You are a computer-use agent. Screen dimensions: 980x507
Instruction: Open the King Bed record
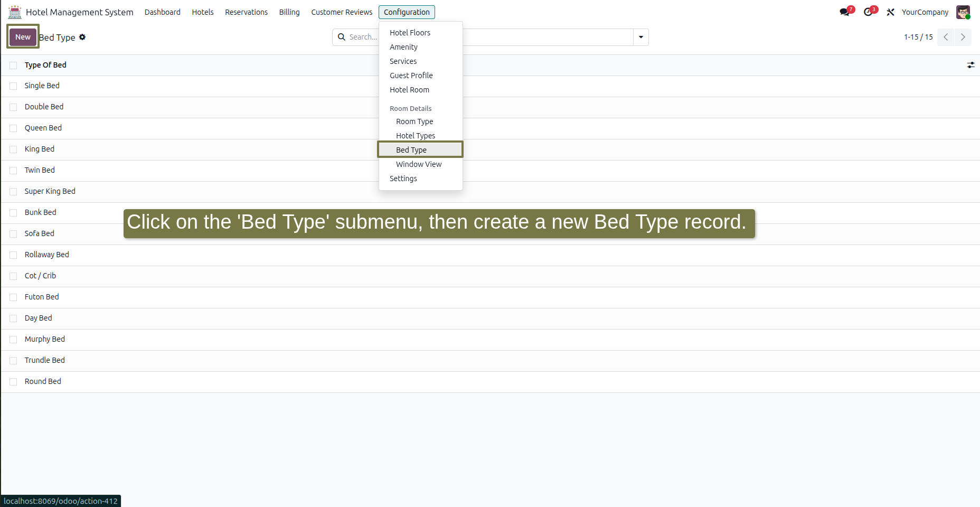pos(40,149)
